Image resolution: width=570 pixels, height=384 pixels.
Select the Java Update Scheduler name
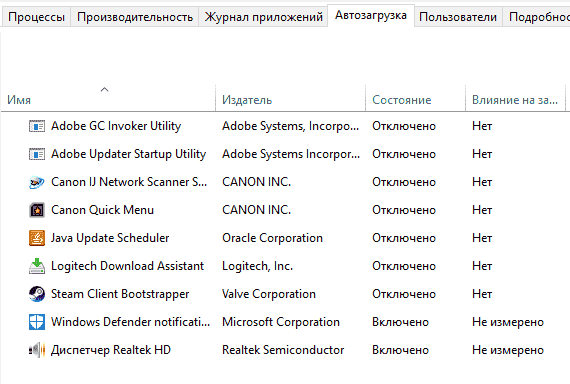coord(110,238)
